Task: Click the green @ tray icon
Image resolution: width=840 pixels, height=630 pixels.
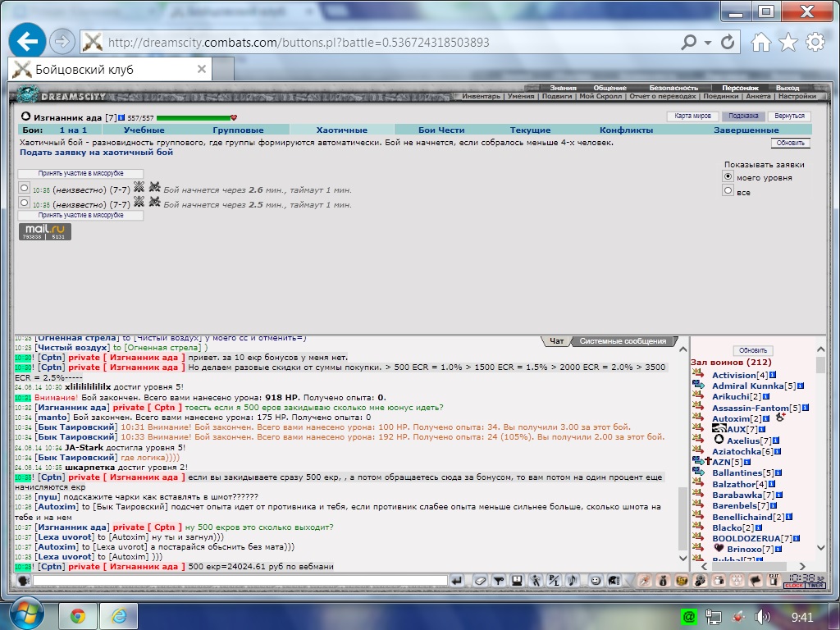Action: pos(689,617)
